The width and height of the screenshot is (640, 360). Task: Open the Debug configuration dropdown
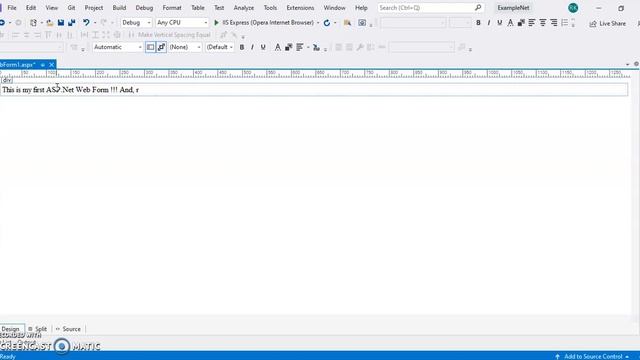pyautogui.click(x=136, y=23)
